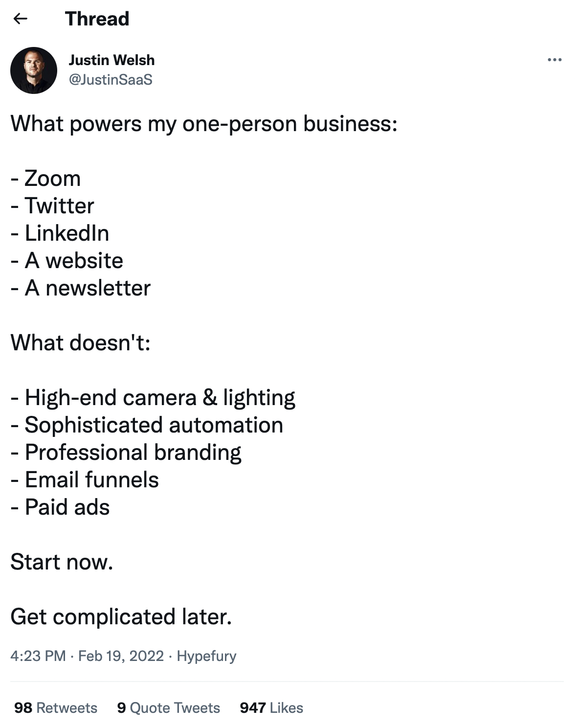Click the "What doesn't:" line
578x728 pixels.
80,342
